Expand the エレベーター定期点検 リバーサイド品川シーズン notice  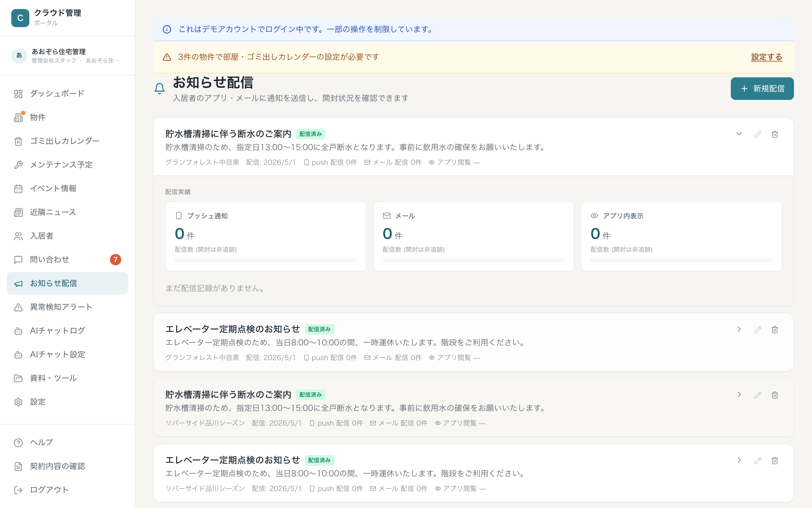[739, 460]
